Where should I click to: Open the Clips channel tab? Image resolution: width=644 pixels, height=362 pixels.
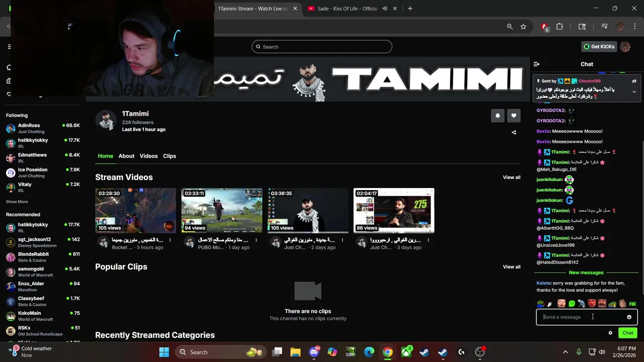click(170, 156)
